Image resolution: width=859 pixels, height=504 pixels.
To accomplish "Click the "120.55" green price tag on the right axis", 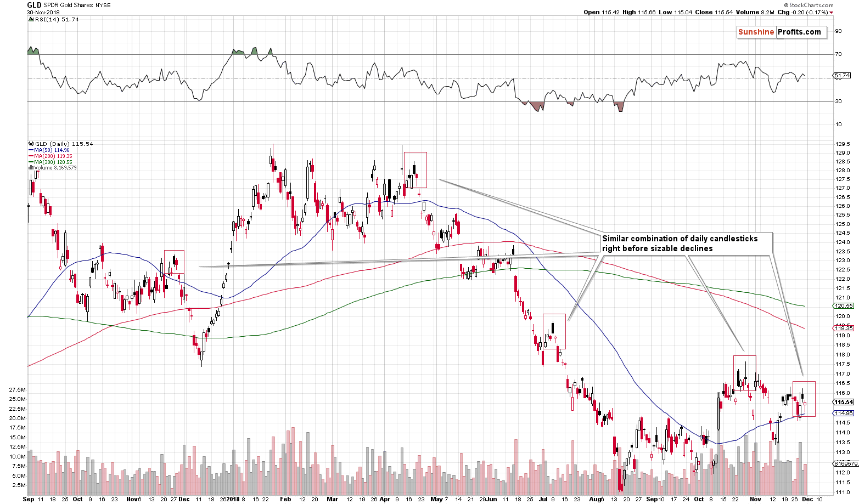I will tap(843, 306).
